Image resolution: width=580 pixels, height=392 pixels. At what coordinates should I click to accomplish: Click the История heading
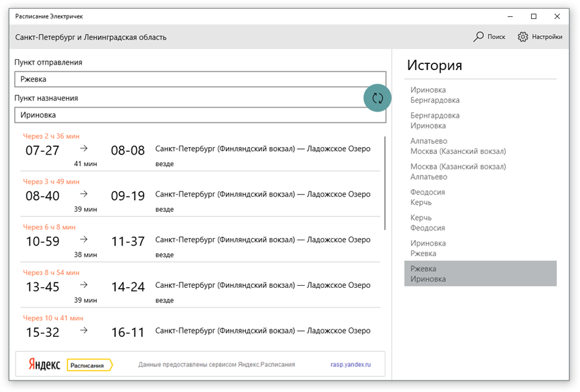coord(434,65)
